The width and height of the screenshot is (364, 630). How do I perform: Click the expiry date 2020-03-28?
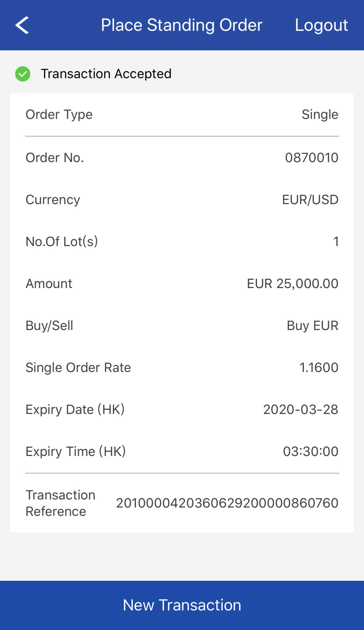pyautogui.click(x=300, y=409)
